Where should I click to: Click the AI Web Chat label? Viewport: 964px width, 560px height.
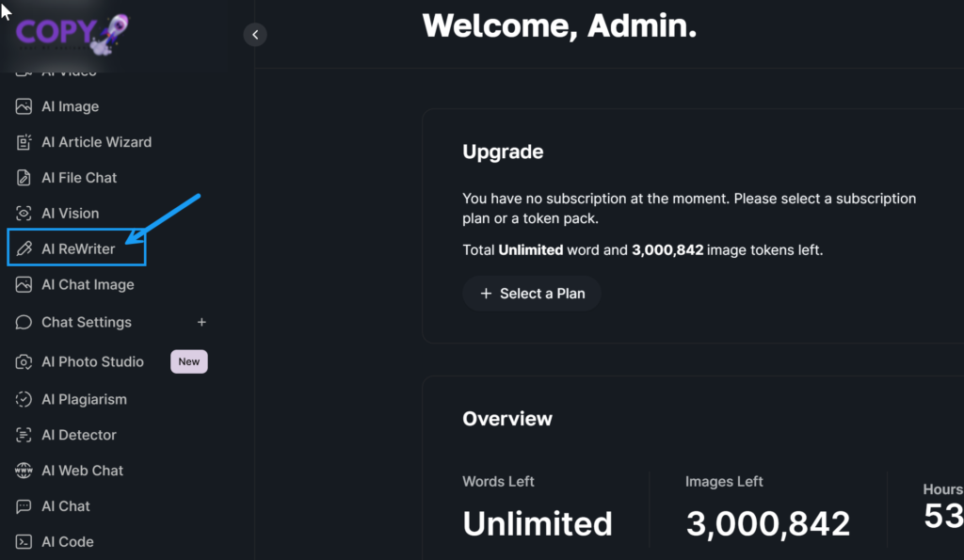point(83,471)
